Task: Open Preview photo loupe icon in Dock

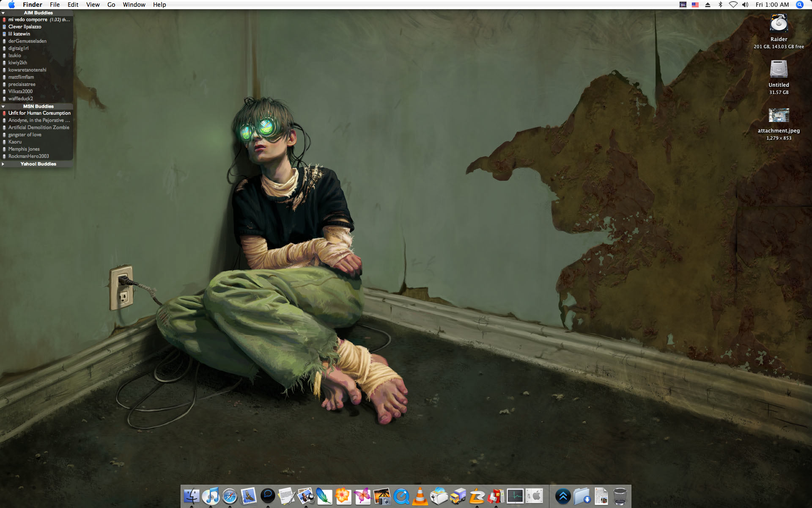Action: tap(306, 496)
